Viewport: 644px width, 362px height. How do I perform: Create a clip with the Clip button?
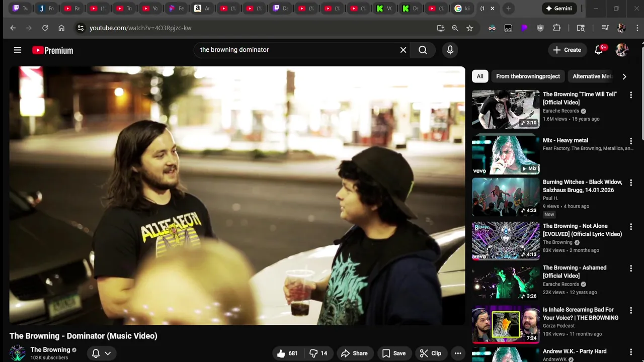[x=430, y=353]
